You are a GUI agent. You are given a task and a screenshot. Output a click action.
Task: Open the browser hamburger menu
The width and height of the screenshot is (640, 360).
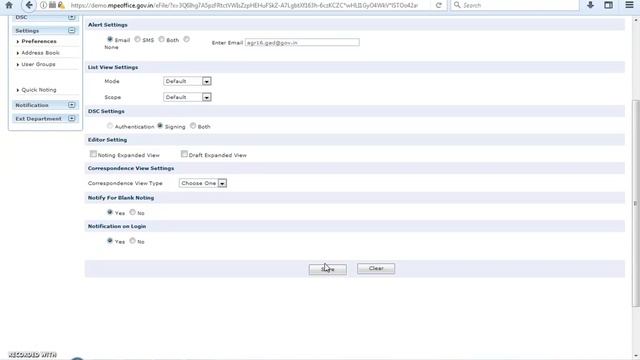click(x=629, y=5)
